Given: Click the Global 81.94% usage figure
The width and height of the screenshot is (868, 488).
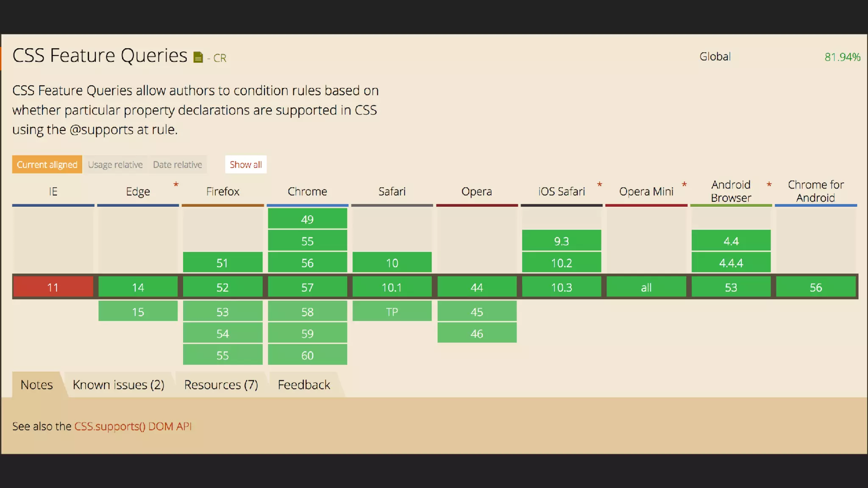Looking at the screenshot, I should (842, 57).
